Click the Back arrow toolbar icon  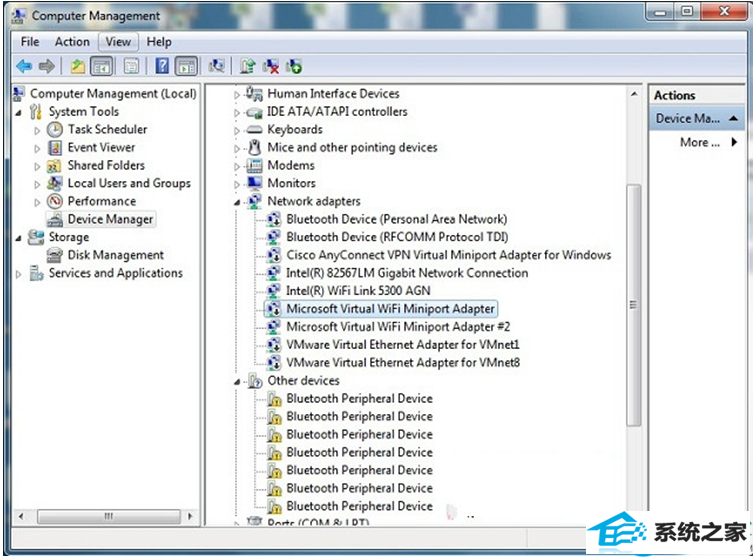[24, 66]
